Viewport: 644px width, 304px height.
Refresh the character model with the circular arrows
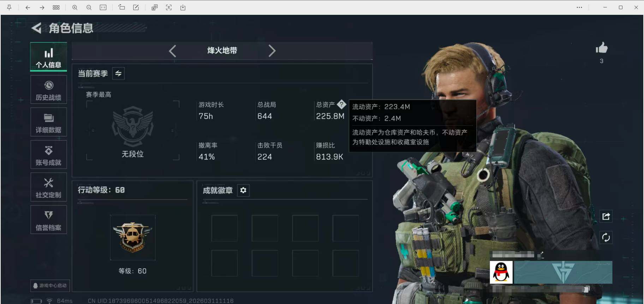tap(606, 238)
